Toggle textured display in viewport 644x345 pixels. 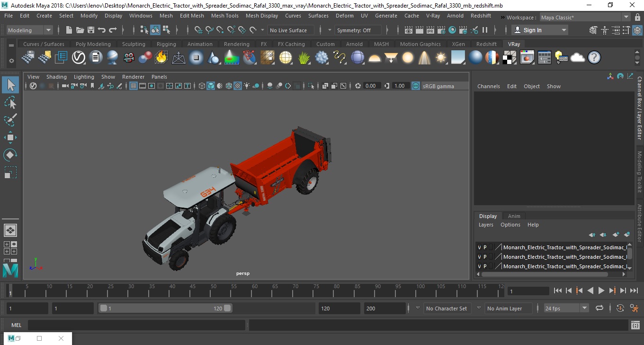(238, 86)
